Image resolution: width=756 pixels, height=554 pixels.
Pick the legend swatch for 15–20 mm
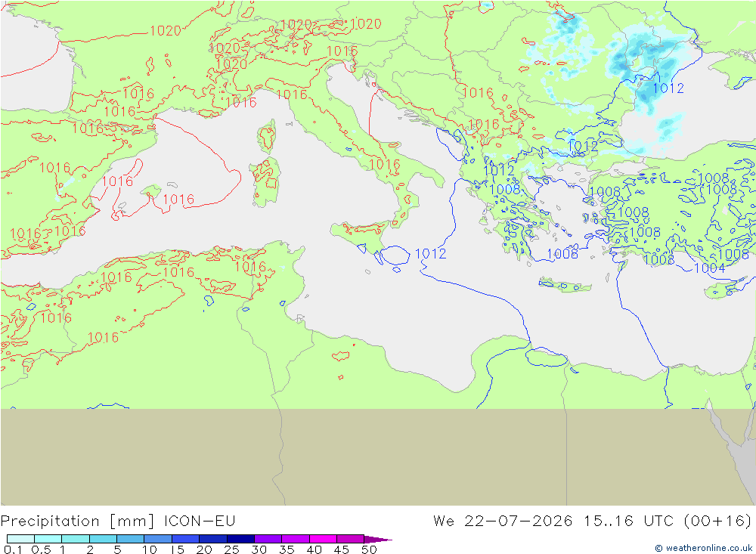click(x=186, y=539)
